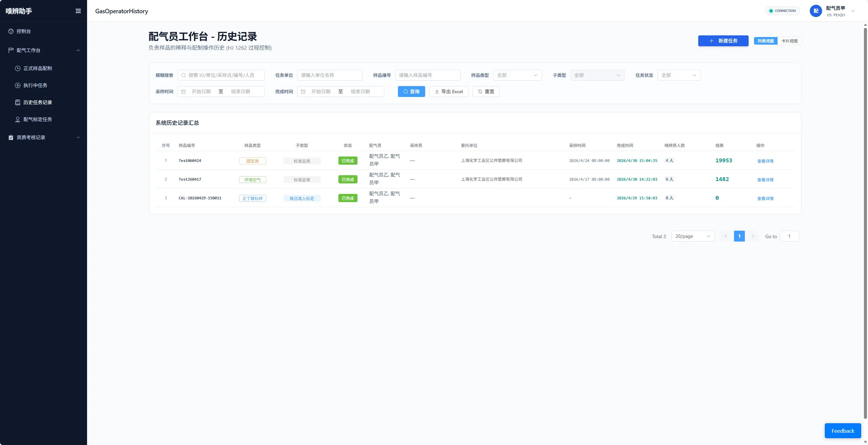Choose 完成时间 start date field

321,92
